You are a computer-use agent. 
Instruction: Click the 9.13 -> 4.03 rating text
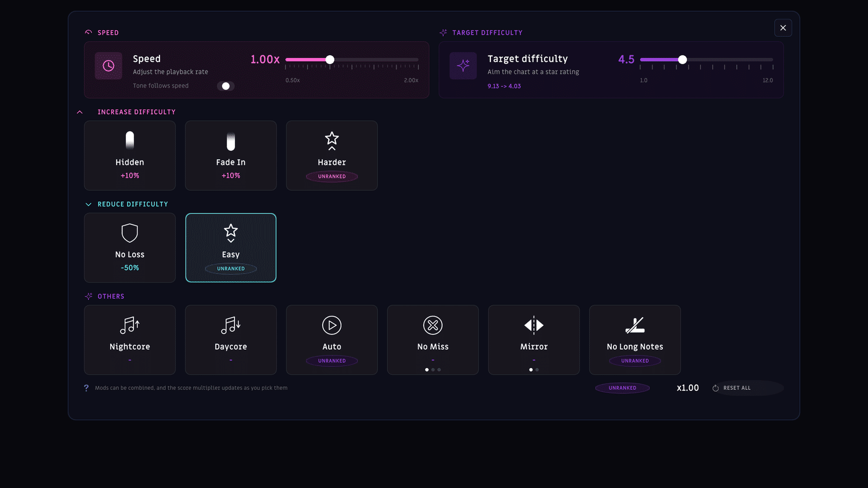point(504,86)
